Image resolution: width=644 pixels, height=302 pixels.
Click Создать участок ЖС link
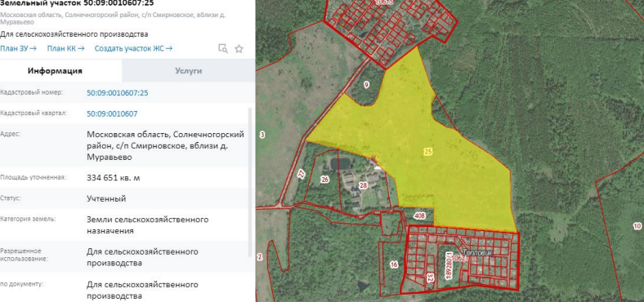coord(133,48)
